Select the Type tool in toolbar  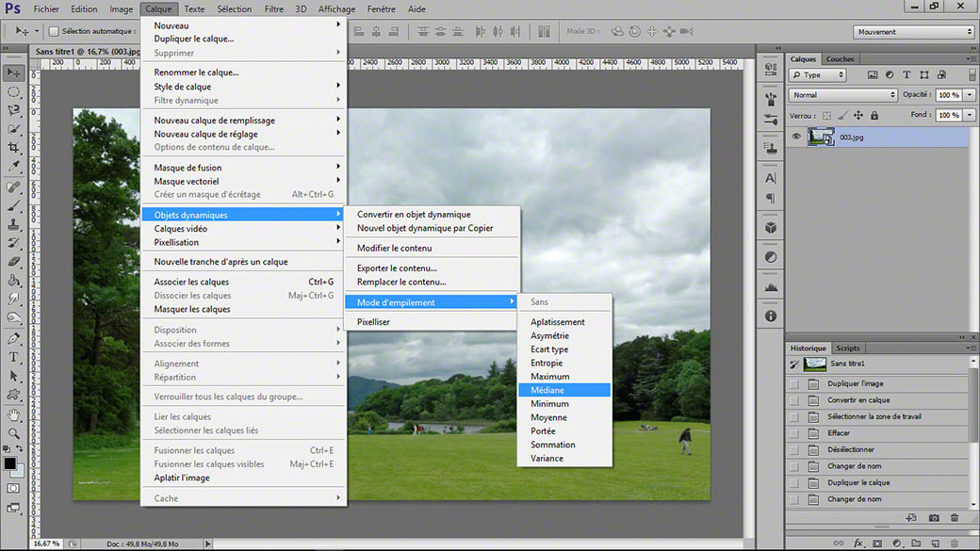13,357
